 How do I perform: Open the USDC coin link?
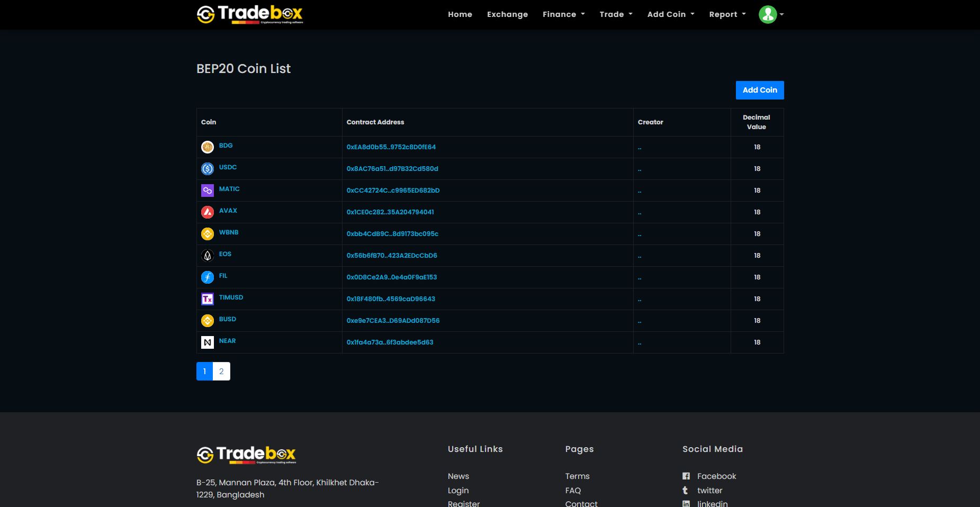tap(228, 167)
